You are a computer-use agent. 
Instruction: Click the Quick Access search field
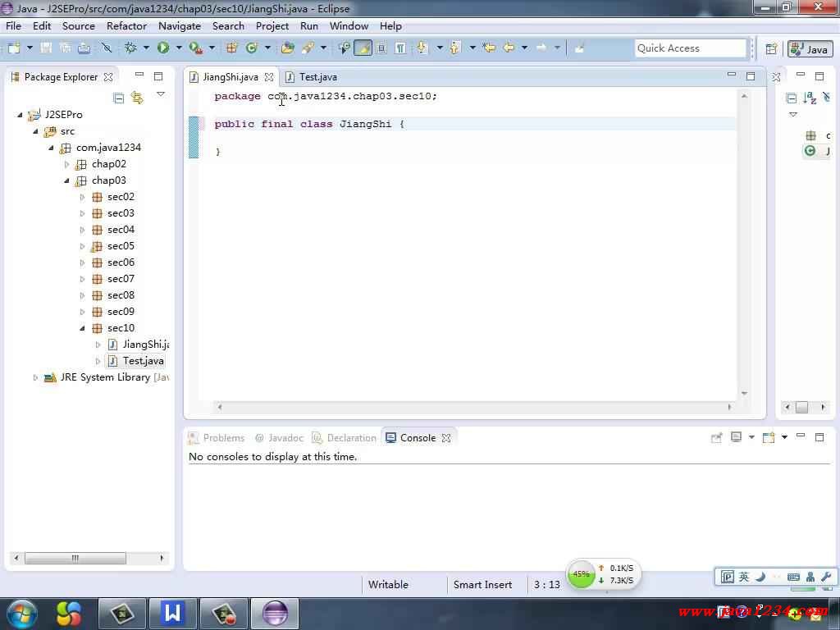click(689, 48)
